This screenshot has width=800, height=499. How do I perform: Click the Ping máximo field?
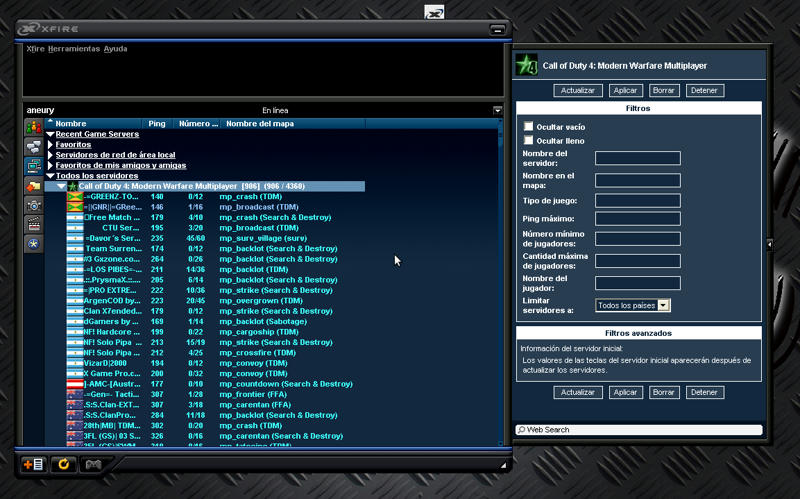638,218
